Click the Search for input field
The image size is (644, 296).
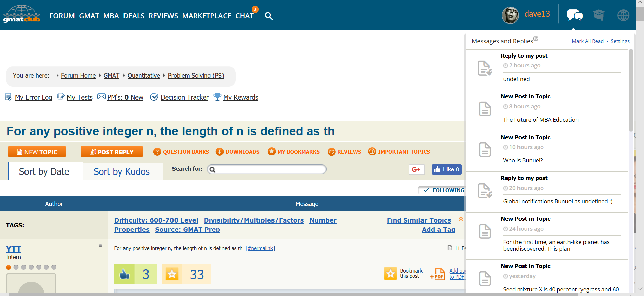click(269, 169)
